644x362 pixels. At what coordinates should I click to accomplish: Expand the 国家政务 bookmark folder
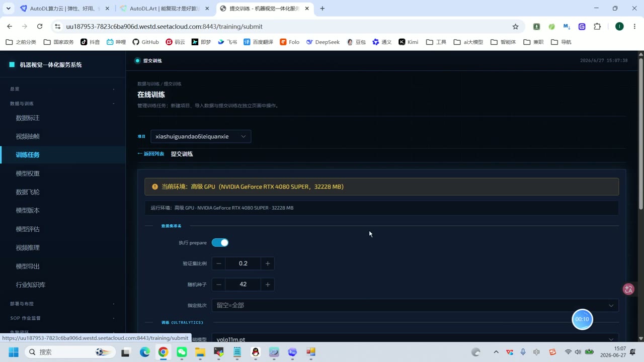(x=58, y=42)
